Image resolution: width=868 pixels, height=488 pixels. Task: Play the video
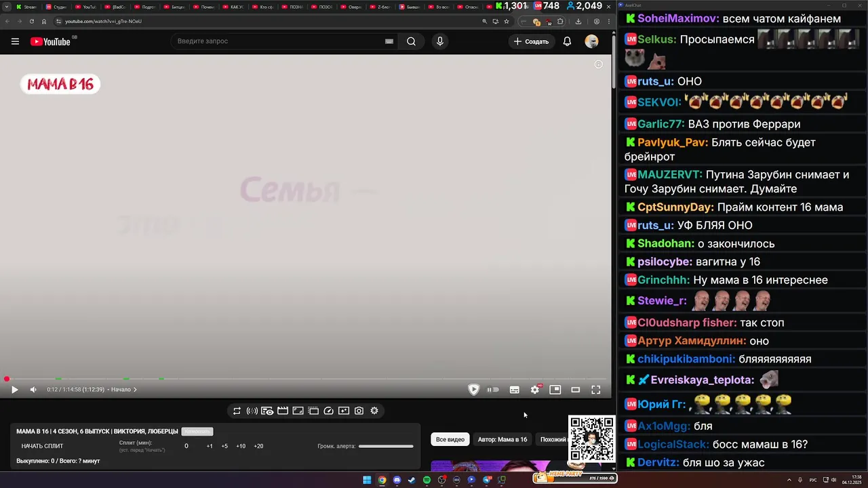coord(14,390)
